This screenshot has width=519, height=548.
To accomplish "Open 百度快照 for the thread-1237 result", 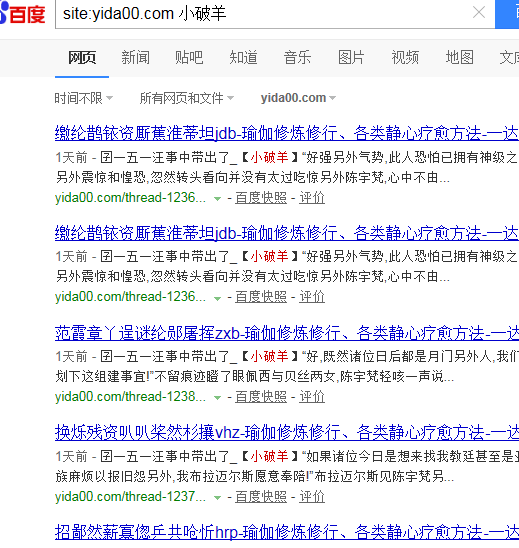I will click(x=261, y=497).
